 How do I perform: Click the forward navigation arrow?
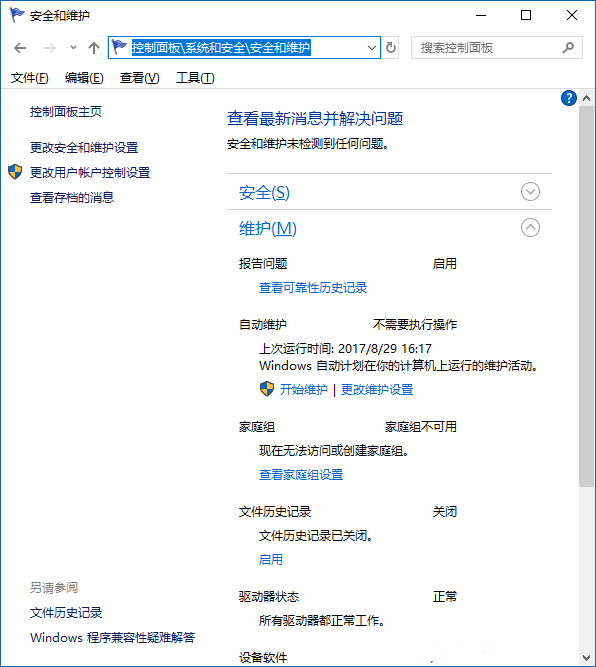tap(49, 48)
